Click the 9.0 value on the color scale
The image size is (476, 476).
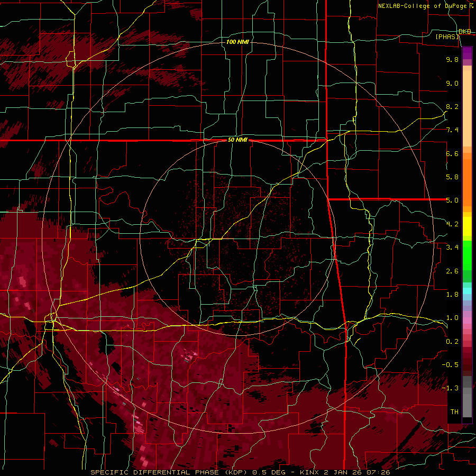pos(452,83)
